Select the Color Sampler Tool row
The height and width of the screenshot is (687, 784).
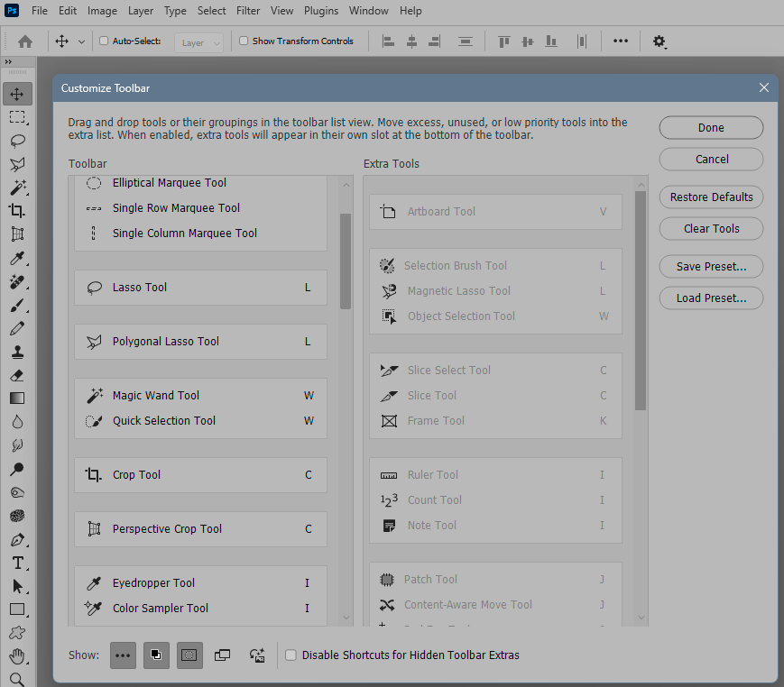tap(200, 608)
